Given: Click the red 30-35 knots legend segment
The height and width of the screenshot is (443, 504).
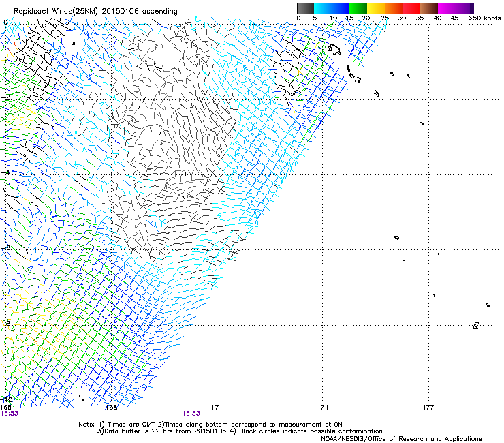Looking at the screenshot, I should click(x=411, y=8).
